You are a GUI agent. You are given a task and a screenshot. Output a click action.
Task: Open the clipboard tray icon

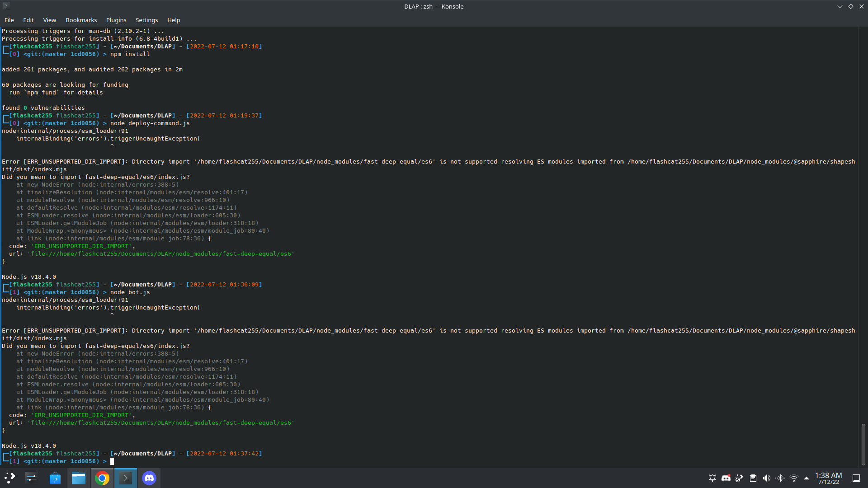753,478
